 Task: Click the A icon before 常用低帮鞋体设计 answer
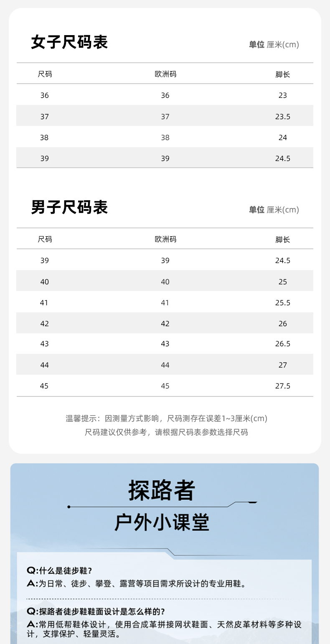pos(31,625)
